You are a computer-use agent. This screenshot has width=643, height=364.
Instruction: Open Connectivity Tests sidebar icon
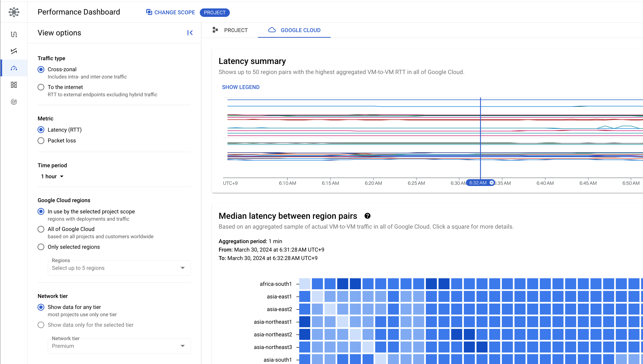(x=14, y=51)
